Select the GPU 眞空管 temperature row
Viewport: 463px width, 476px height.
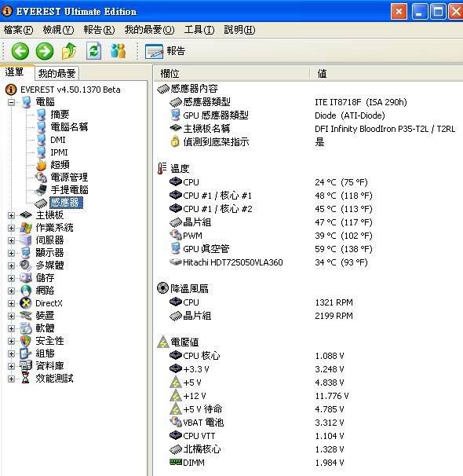309,249
